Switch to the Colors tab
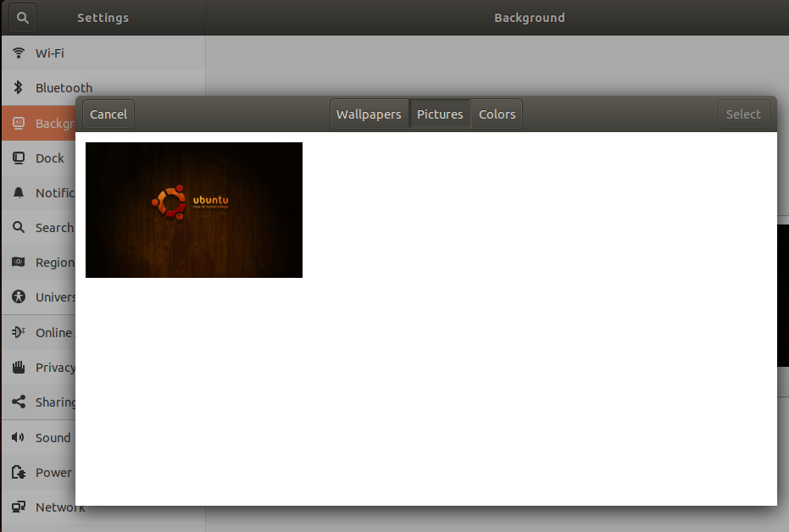789x532 pixels. pyautogui.click(x=497, y=114)
